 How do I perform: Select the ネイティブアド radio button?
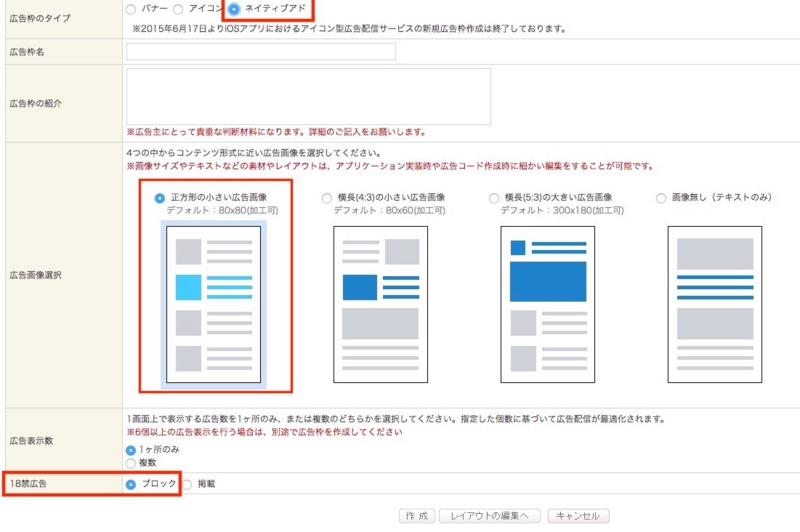(x=234, y=9)
